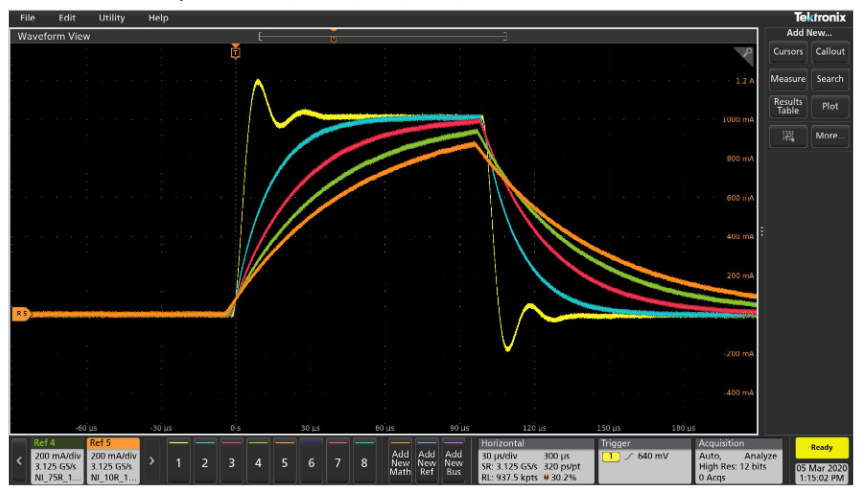Open the Cursors tool
The height and width of the screenshot is (492, 862).
click(x=787, y=51)
